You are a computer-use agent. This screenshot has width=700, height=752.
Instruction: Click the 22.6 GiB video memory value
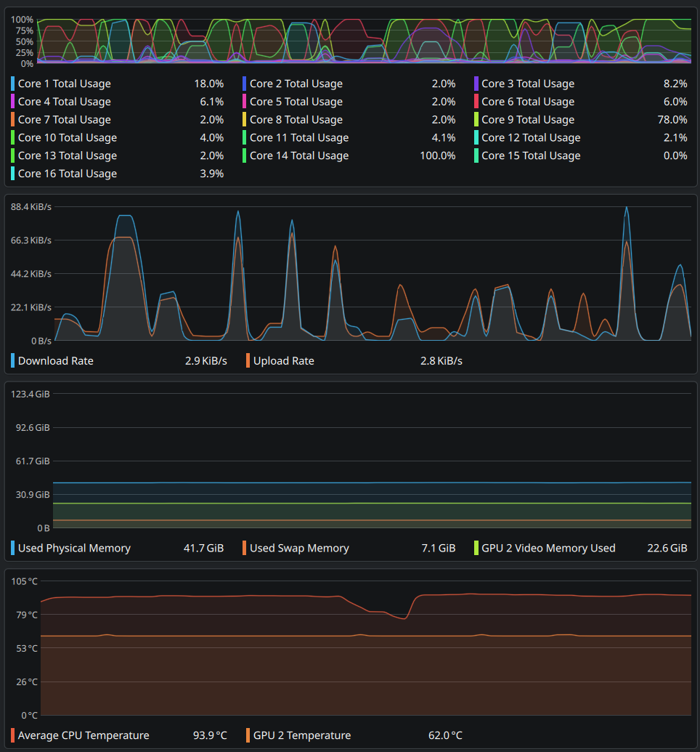click(x=667, y=548)
